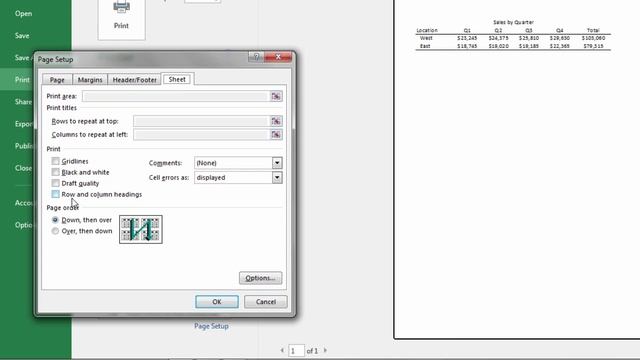Image resolution: width=640 pixels, height=360 pixels.
Task: Click Print in the backstage menu
Action: pyautogui.click(x=22, y=80)
